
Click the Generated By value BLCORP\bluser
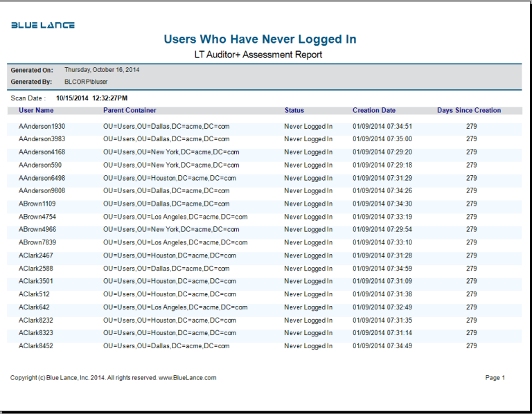pyautogui.click(x=86, y=82)
